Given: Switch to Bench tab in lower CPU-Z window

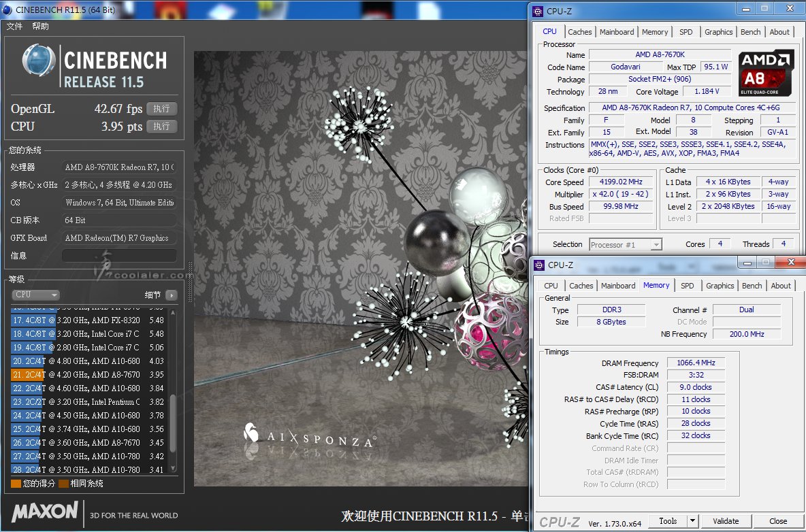Looking at the screenshot, I should pos(752,286).
